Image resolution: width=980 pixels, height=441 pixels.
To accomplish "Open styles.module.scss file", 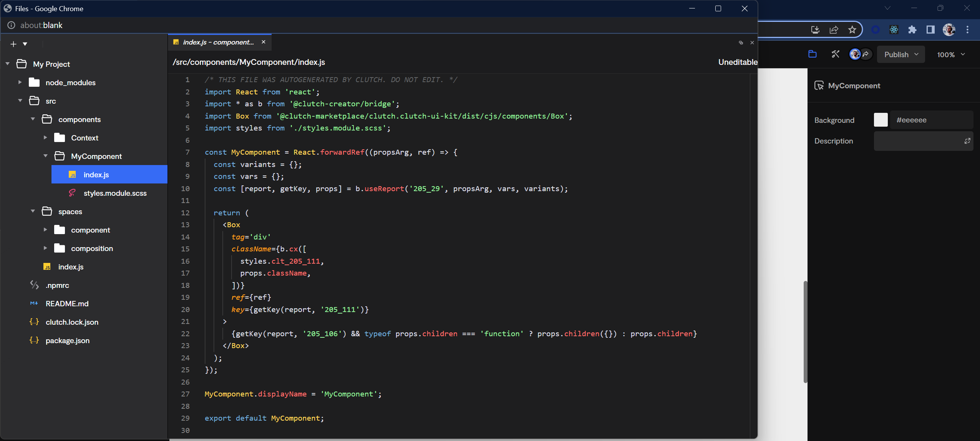I will 115,193.
